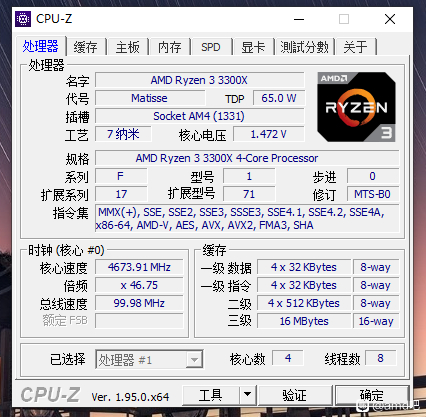Click the L1 data cache value 4 x 32 KBytes
This screenshot has height=417, width=426.
point(304,267)
